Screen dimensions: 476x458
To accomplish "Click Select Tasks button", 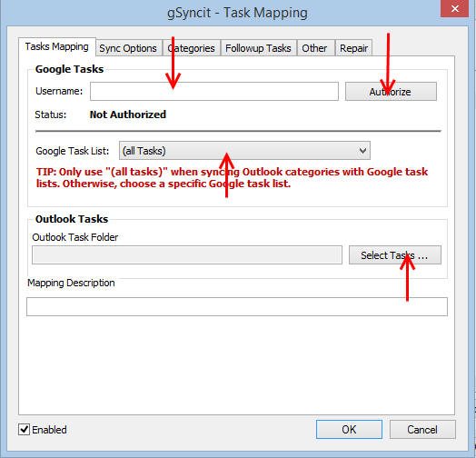I will [394, 254].
